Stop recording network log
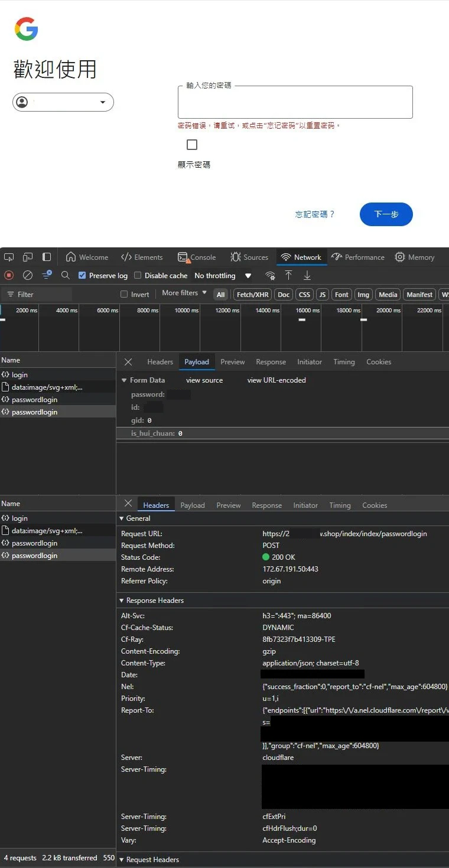 pyautogui.click(x=9, y=275)
